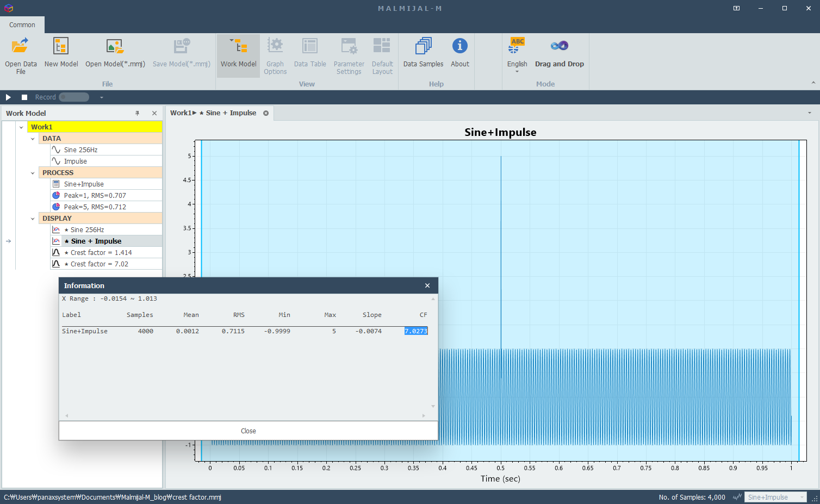The width and height of the screenshot is (820, 504).
Task: Toggle the Record switch
Action: (74, 97)
